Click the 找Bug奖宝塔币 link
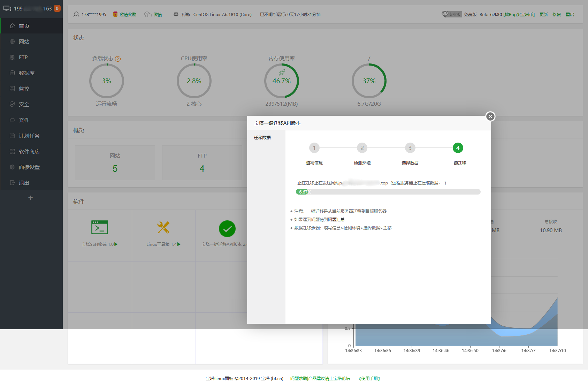588x387 pixels. pyautogui.click(x=519, y=14)
